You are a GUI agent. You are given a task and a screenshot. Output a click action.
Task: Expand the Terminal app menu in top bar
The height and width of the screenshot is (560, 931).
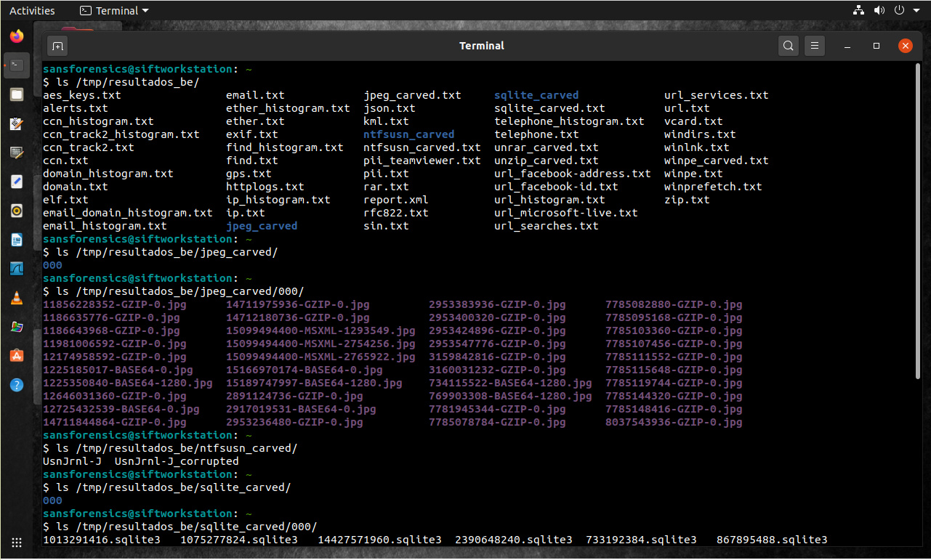click(x=114, y=11)
